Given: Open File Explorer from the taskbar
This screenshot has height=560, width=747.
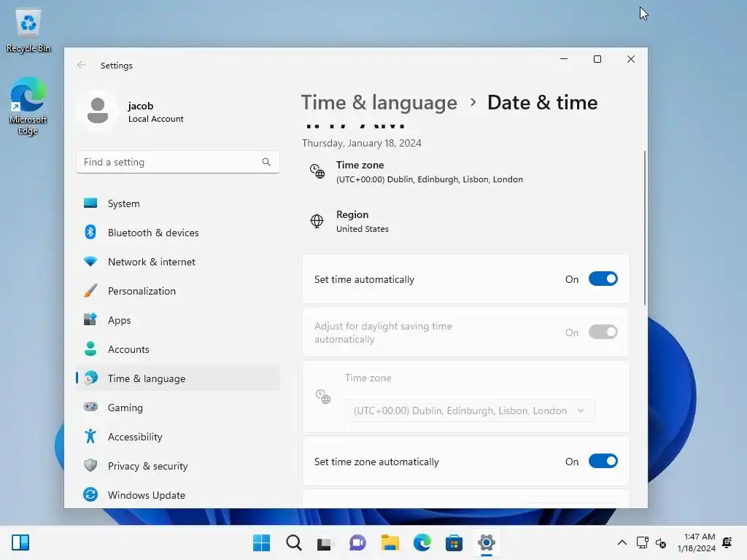Looking at the screenshot, I should [x=390, y=542].
